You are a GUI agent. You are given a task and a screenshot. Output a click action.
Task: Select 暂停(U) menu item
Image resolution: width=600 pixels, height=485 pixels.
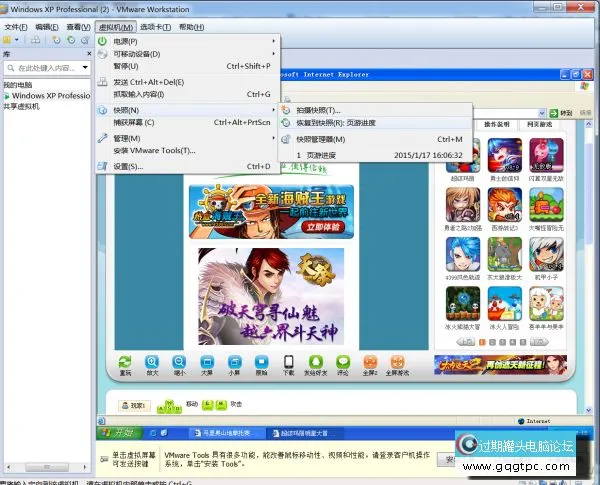(x=188, y=66)
